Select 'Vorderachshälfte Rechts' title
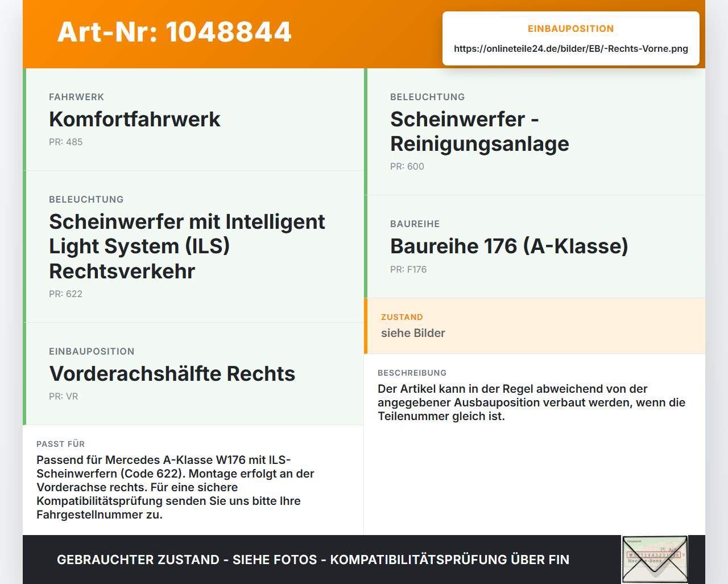This screenshot has width=728, height=584. (172, 373)
